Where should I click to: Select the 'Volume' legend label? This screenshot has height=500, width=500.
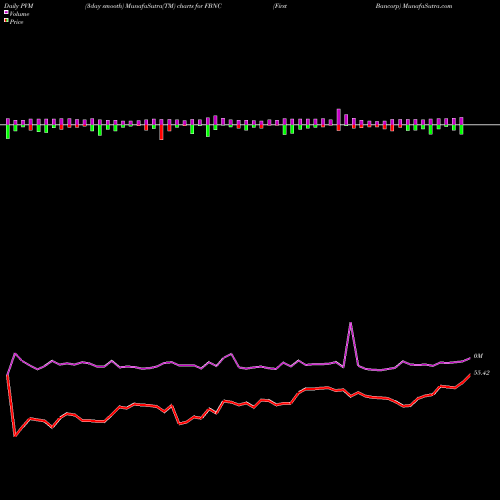(19, 14)
